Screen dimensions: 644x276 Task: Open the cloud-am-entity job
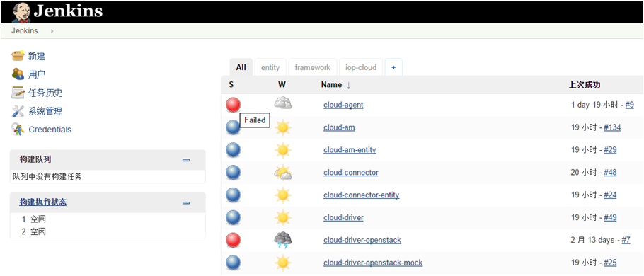pos(350,150)
